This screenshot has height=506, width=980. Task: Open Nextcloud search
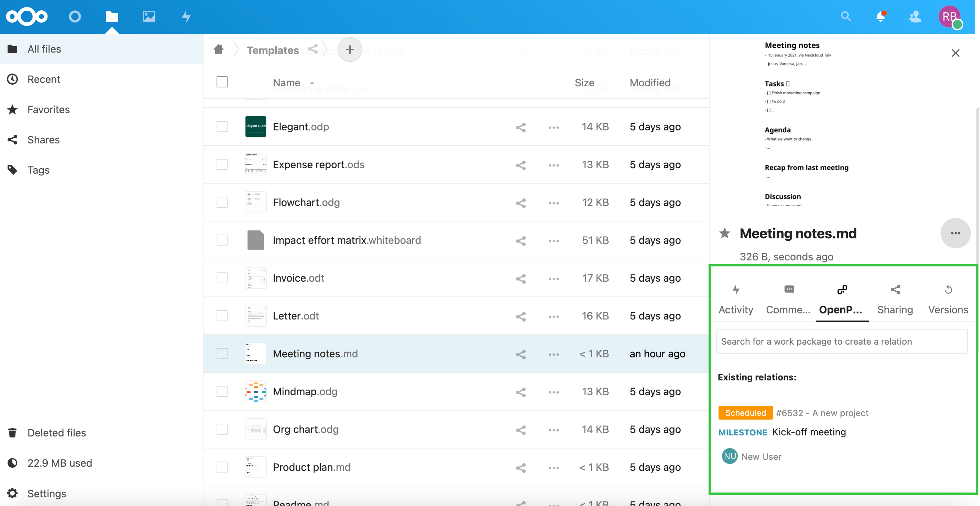tap(846, 17)
